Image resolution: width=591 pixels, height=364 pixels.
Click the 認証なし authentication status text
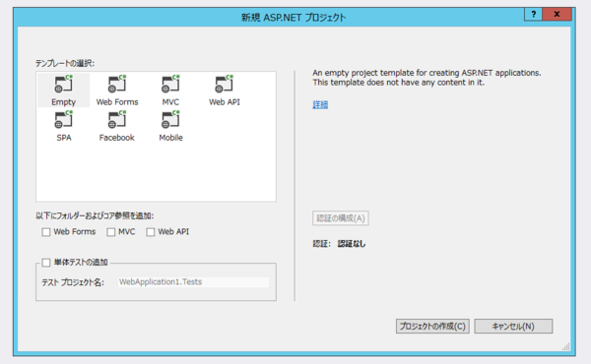[352, 244]
